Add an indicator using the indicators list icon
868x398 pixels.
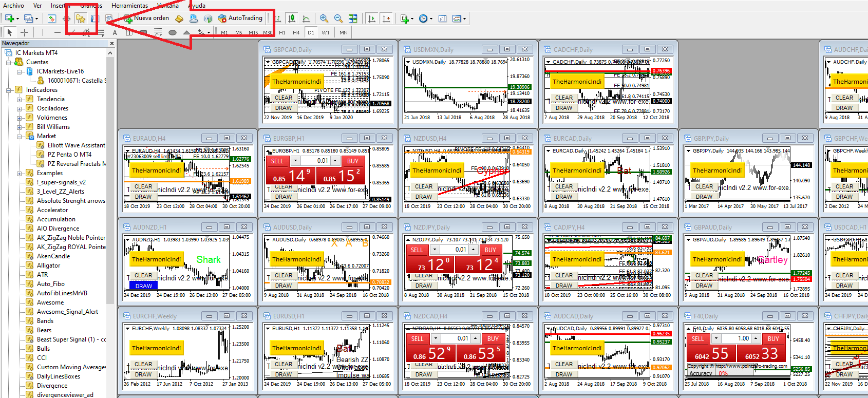tap(404, 18)
